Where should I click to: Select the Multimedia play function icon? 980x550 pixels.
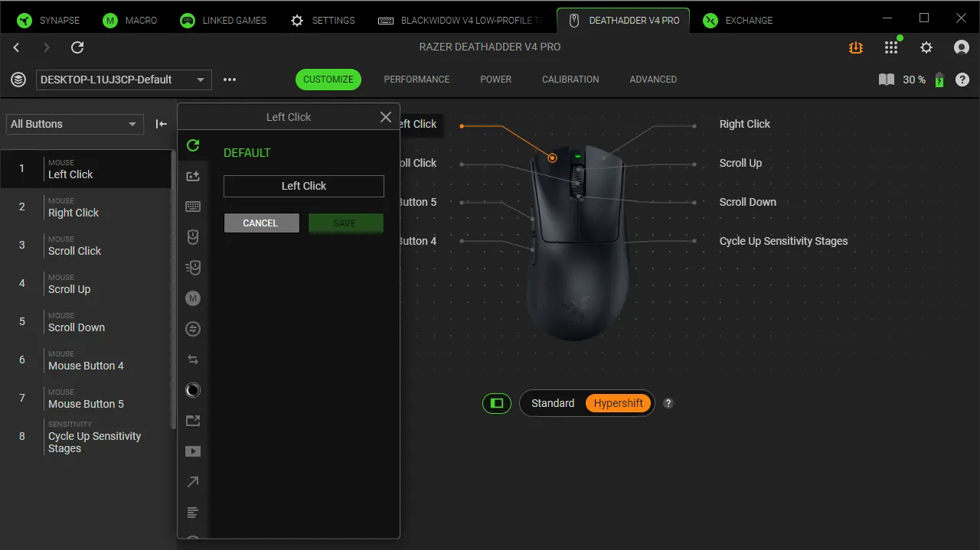193,451
